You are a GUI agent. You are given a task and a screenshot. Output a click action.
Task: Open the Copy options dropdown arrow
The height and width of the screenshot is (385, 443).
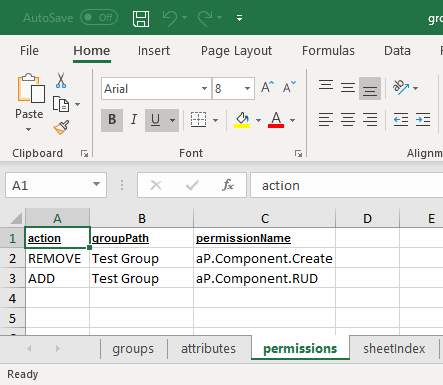click(77, 105)
